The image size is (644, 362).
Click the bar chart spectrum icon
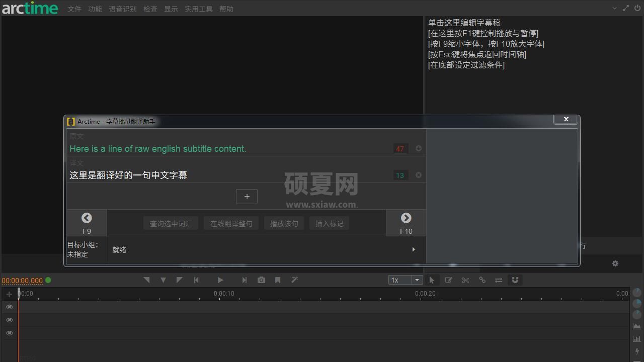click(637, 339)
